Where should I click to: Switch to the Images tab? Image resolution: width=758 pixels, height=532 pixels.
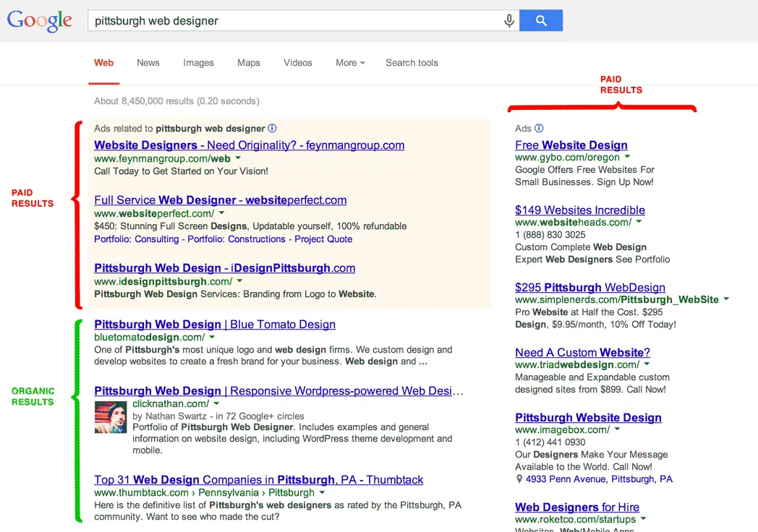pos(198,63)
